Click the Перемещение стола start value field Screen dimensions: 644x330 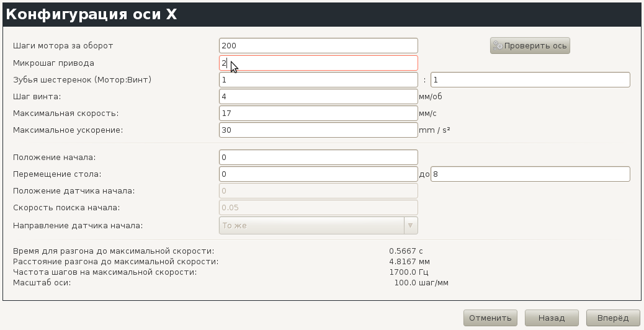pos(318,174)
